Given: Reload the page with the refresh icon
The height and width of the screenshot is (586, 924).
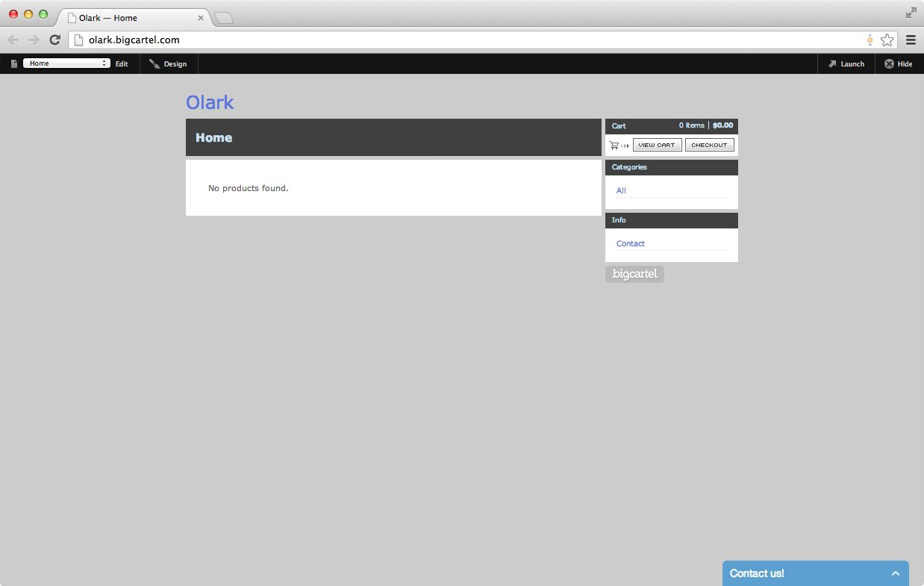Looking at the screenshot, I should (54, 40).
